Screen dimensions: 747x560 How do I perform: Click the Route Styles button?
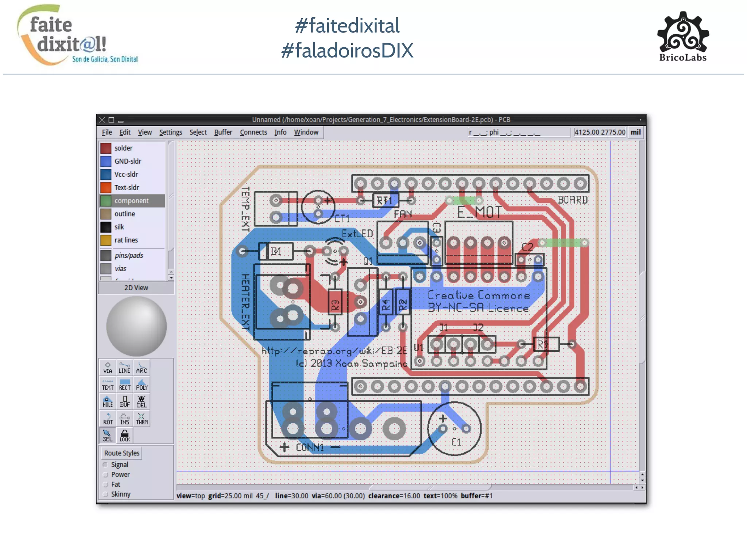tap(121, 453)
